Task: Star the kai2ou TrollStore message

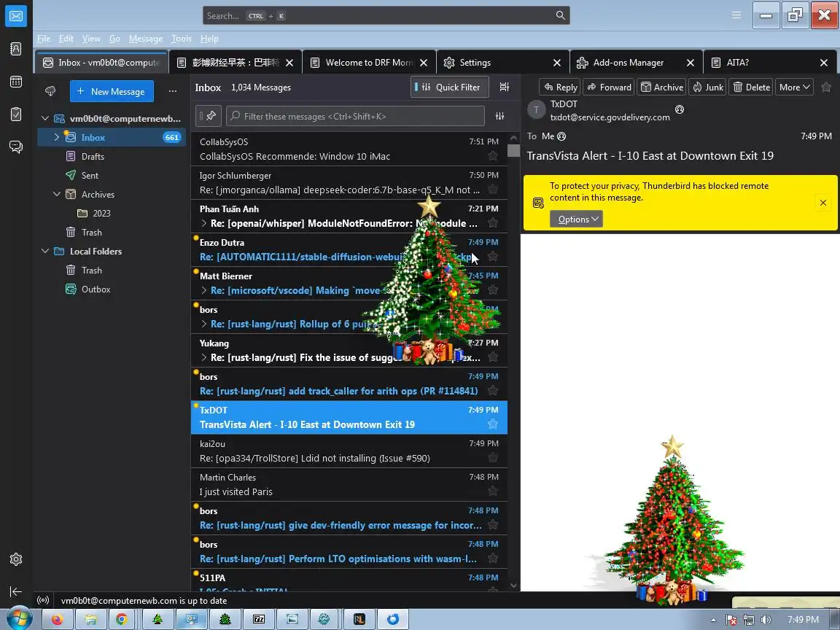Action: (x=493, y=457)
